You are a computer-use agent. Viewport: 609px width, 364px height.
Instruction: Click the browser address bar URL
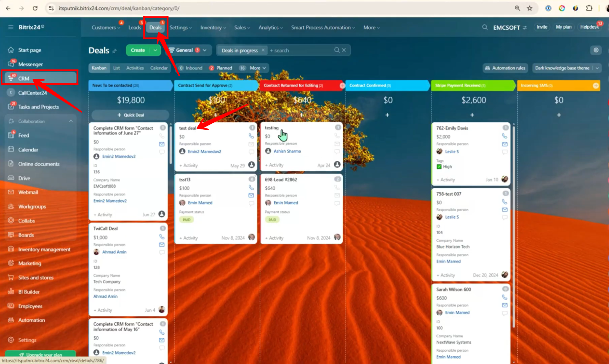point(119,8)
